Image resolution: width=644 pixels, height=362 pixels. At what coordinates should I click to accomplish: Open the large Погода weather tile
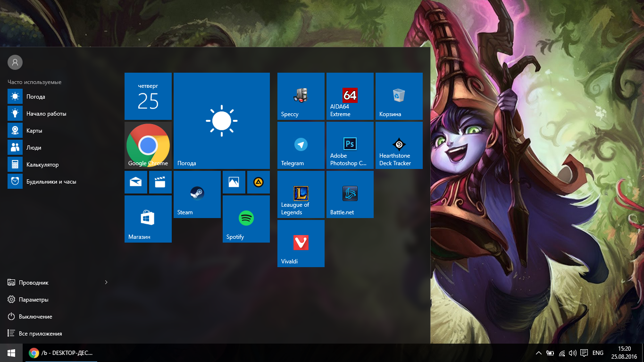[222, 121]
